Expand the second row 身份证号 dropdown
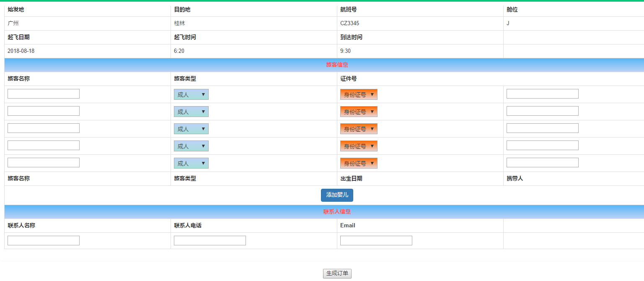 (359, 112)
